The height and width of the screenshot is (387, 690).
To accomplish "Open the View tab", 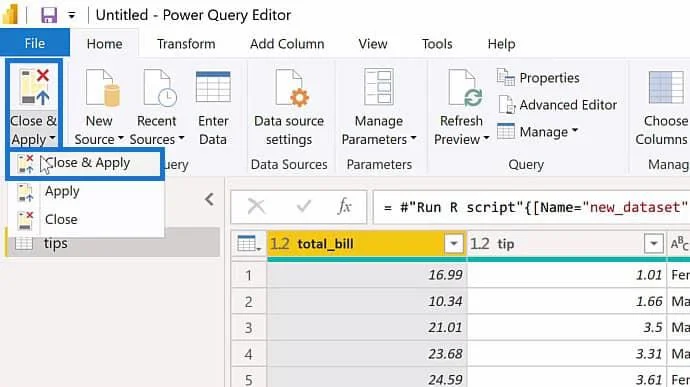I will pos(373,44).
